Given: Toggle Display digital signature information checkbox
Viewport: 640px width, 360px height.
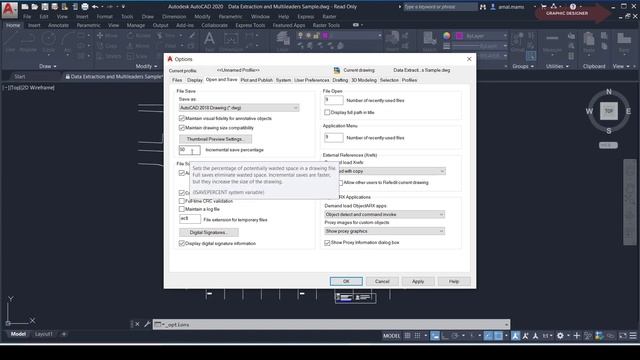Looking at the screenshot, I should (182, 243).
